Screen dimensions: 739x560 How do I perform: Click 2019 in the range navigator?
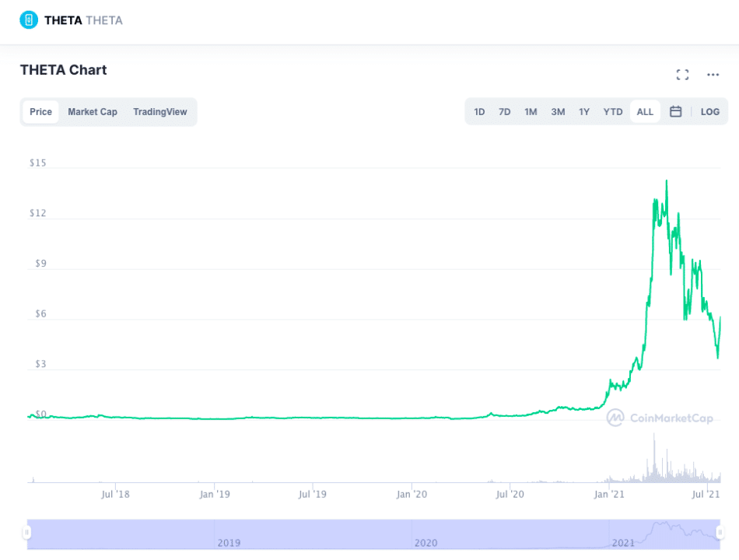229,543
